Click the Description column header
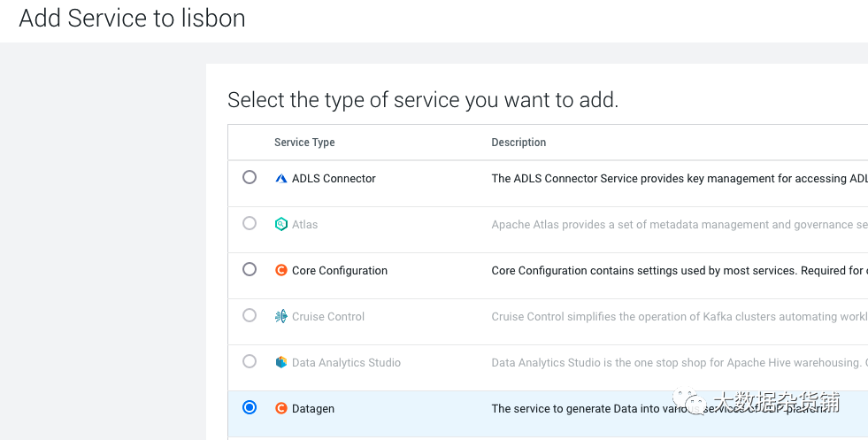 (518, 143)
